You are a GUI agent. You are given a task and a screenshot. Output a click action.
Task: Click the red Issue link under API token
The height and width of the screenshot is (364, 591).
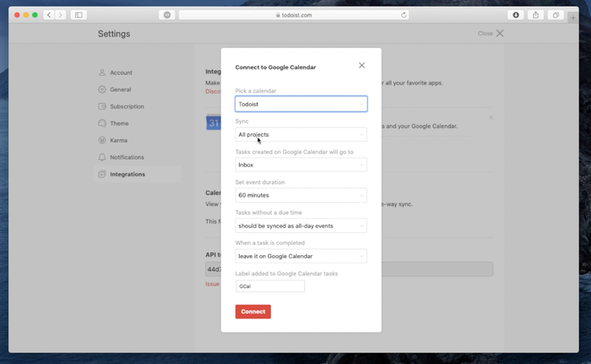pyautogui.click(x=212, y=284)
